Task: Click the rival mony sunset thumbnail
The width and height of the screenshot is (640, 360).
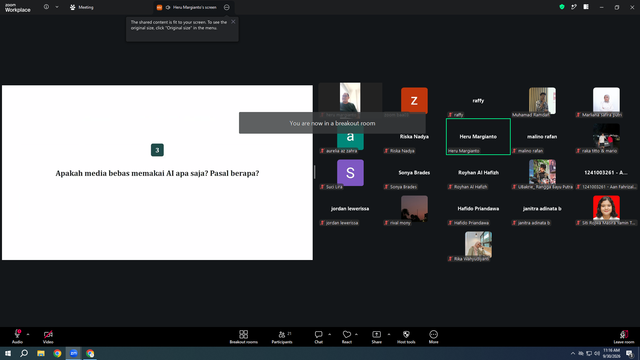Action: (414, 209)
